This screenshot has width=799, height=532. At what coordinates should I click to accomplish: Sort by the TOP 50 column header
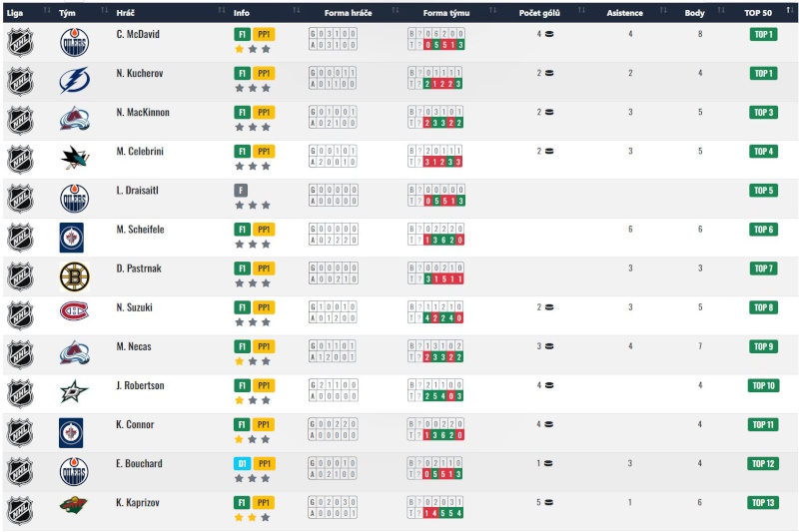tap(758, 13)
